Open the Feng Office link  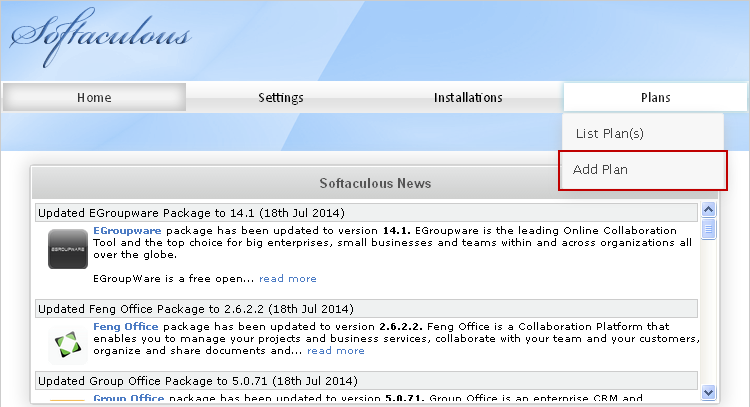126,327
